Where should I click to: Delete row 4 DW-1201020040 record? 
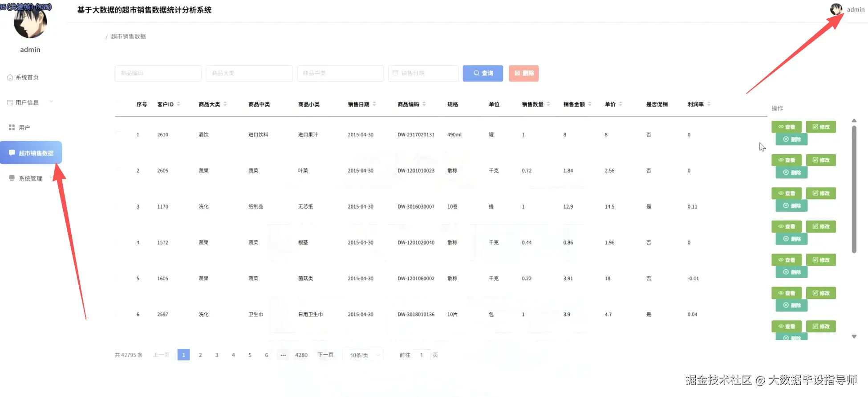click(x=791, y=239)
